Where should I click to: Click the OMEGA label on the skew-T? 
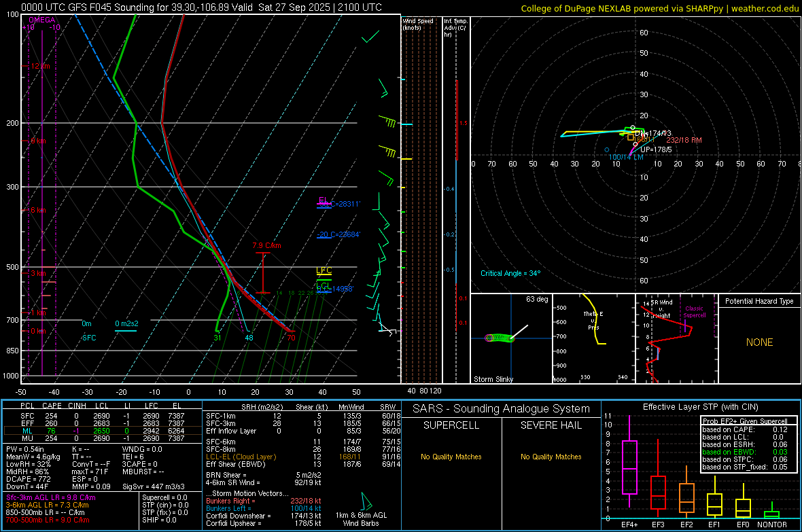click(x=42, y=20)
